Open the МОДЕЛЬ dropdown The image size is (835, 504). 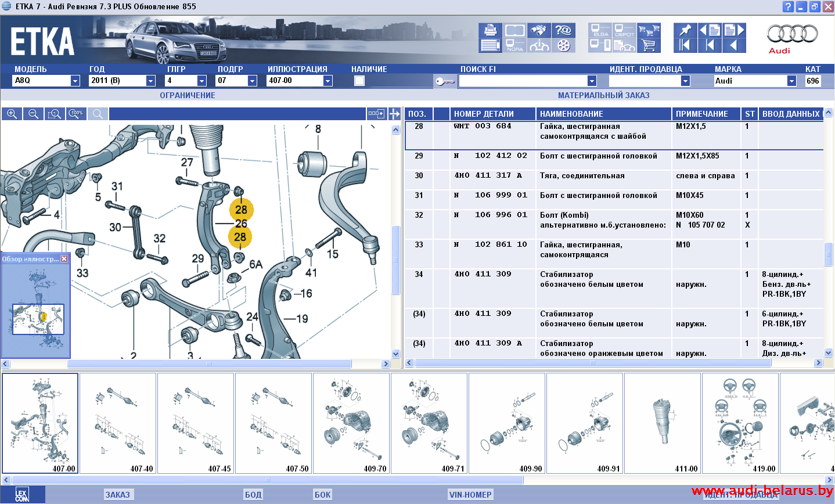click(75, 81)
